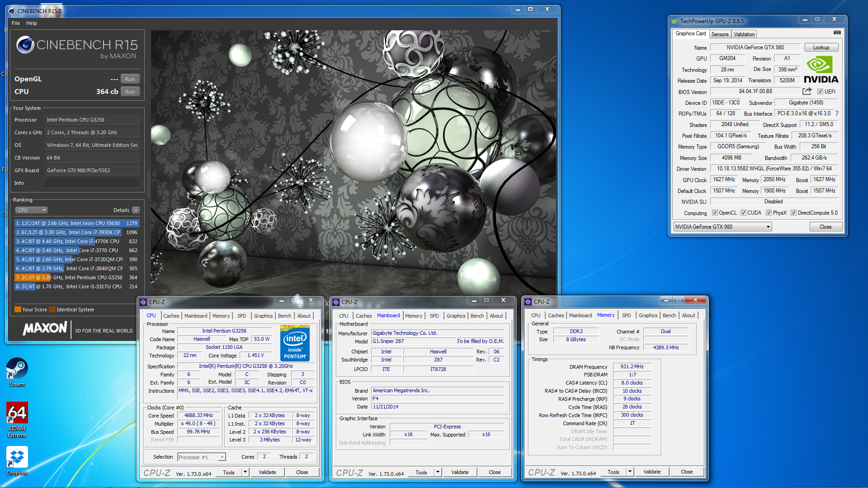Expand Tools dropdown arrow in Memory CPU-Z window
Screen dimensions: 868x488
pos(630,472)
